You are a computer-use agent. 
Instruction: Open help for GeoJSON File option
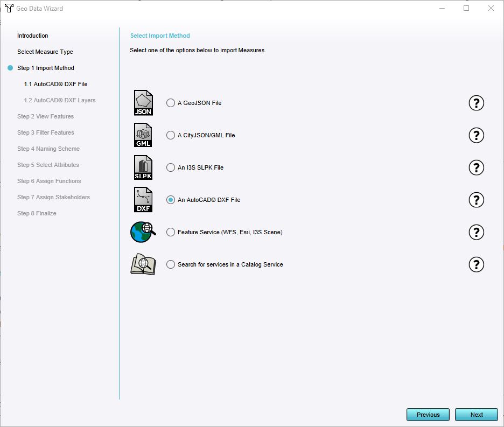pos(476,103)
